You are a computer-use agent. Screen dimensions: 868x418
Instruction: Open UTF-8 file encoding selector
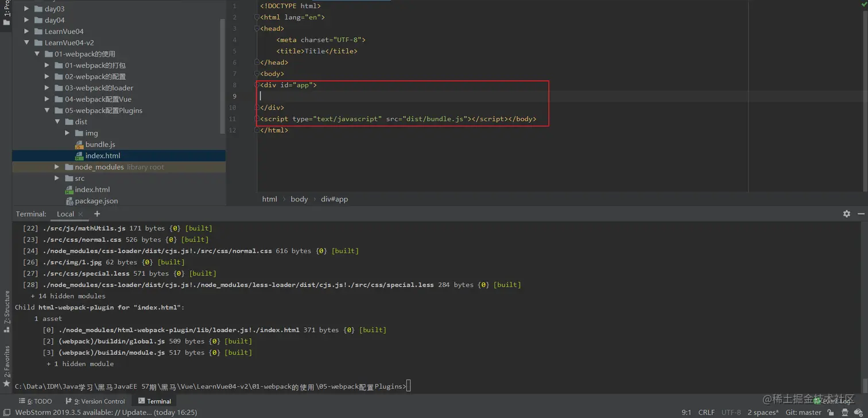[731, 412]
